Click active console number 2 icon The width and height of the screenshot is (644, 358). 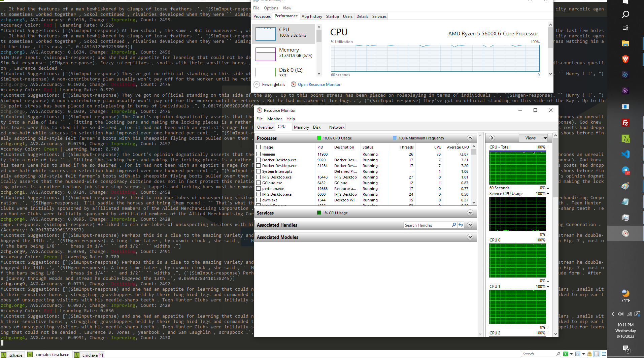coord(578,354)
